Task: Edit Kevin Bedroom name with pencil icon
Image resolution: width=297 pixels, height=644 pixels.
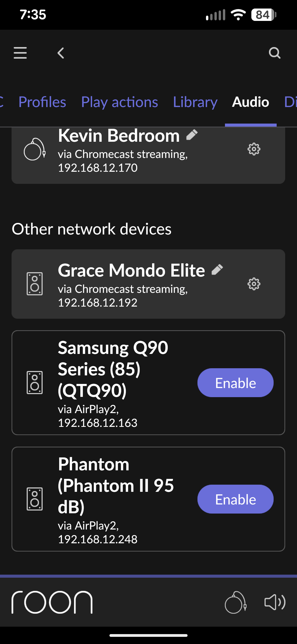Action: coord(192,135)
